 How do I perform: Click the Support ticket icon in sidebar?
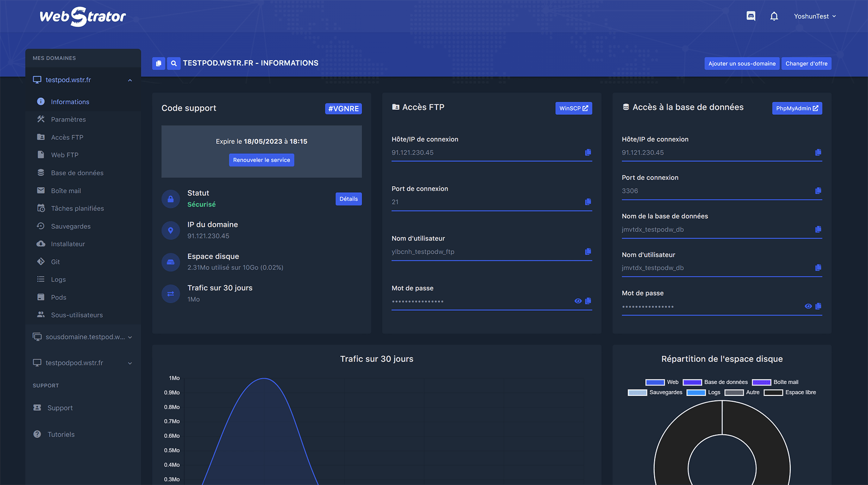(x=37, y=408)
